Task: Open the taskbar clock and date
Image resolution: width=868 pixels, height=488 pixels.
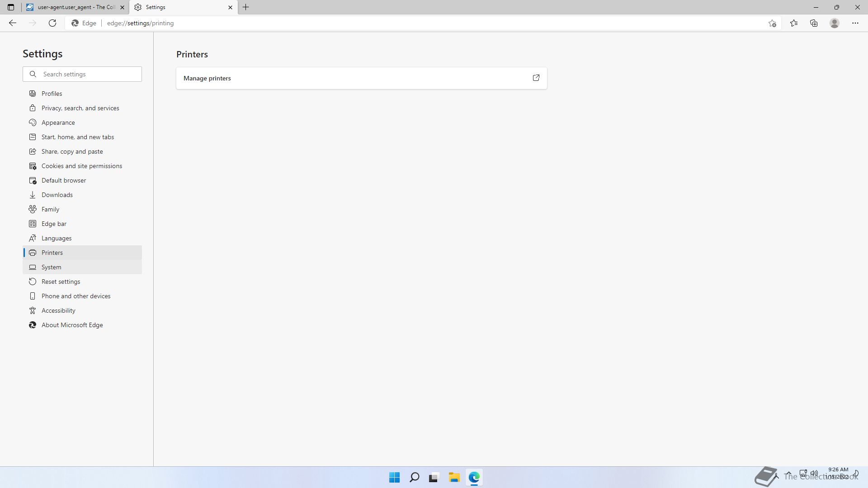Action: (x=838, y=473)
